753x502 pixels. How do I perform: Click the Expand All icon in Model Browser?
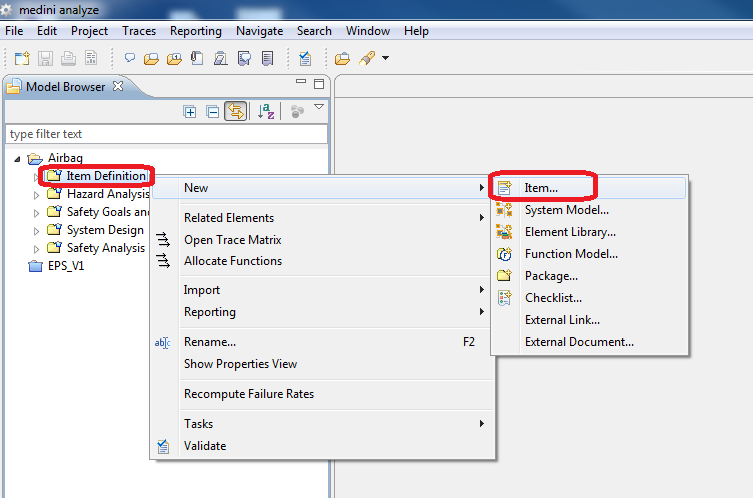[189, 112]
